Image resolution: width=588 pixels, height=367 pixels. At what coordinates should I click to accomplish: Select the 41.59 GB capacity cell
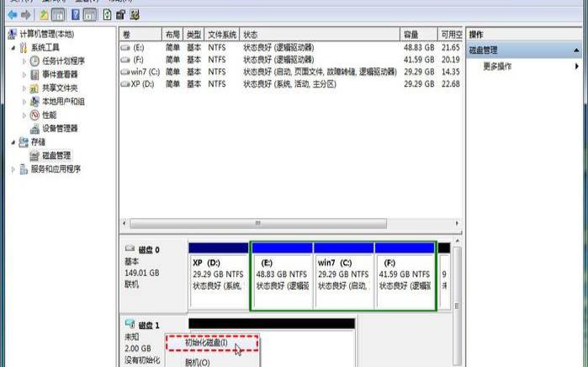click(419, 60)
